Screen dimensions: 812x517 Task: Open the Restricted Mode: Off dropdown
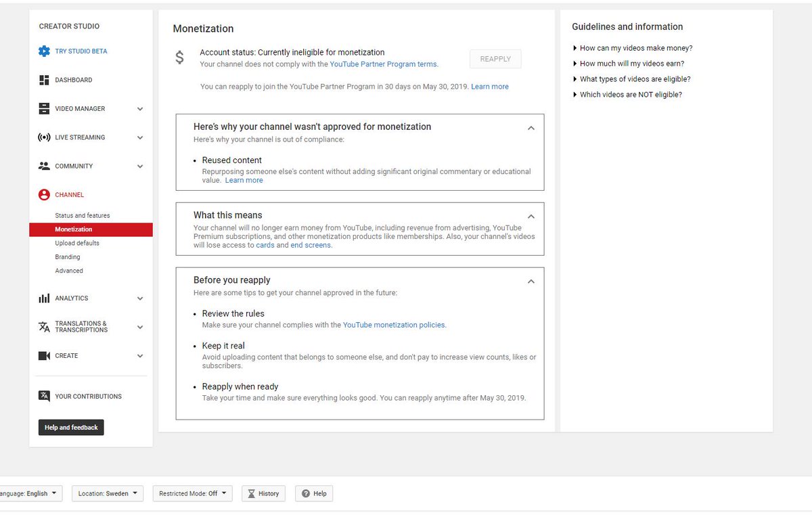tap(193, 493)
